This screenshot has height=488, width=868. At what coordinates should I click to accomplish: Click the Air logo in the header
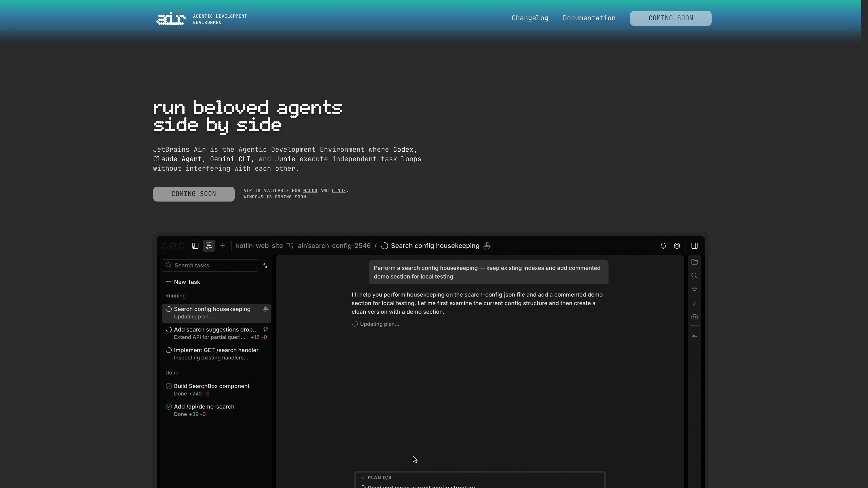point(171,18)
